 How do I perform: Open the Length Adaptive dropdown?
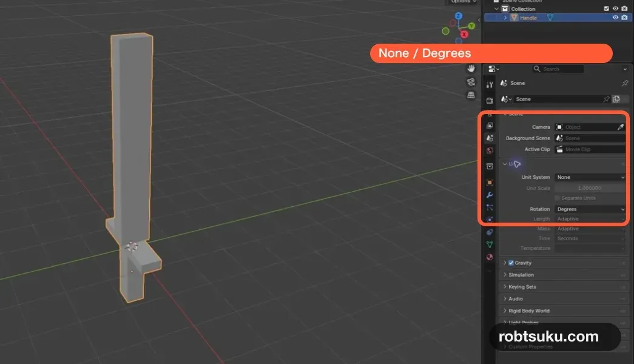590,219
